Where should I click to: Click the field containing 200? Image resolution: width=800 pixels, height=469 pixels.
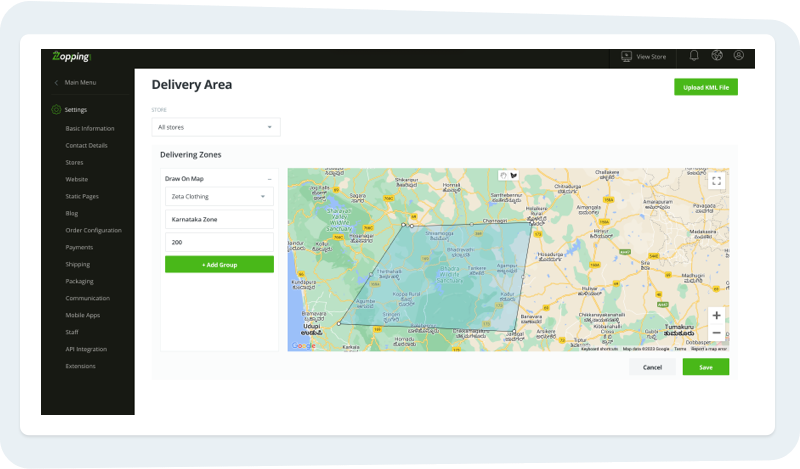(x=219, y=242)
